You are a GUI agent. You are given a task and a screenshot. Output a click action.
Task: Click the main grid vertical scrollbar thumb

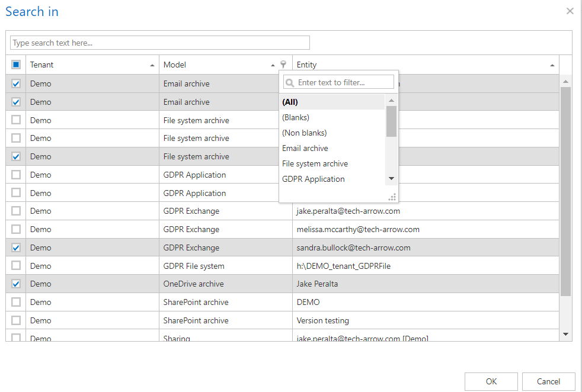565,189
